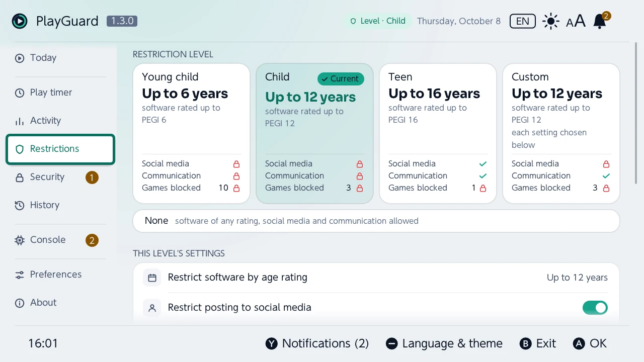Choose the Teen restriction level
The width and height of the screenshot is (644, 362).
point(438,133)
